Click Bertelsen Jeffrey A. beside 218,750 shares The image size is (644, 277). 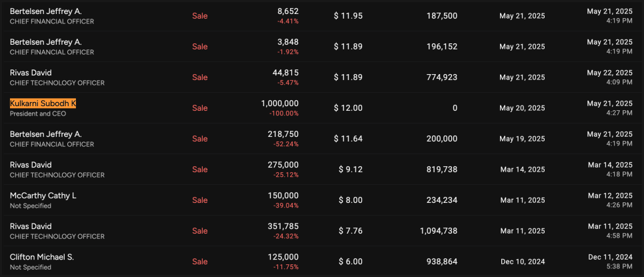[x=45, y=134]
